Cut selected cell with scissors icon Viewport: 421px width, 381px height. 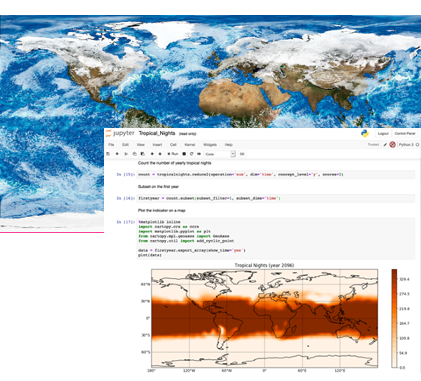pos(126,154)
